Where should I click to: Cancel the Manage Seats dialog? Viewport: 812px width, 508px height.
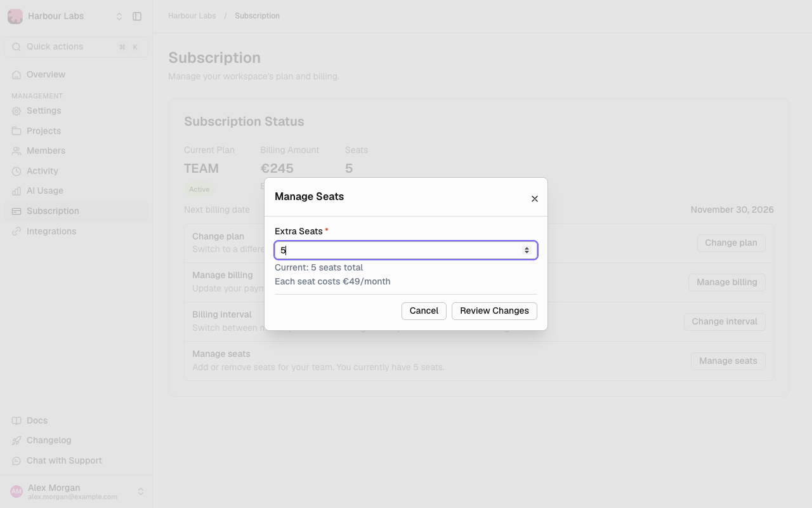tap(424, 311)
